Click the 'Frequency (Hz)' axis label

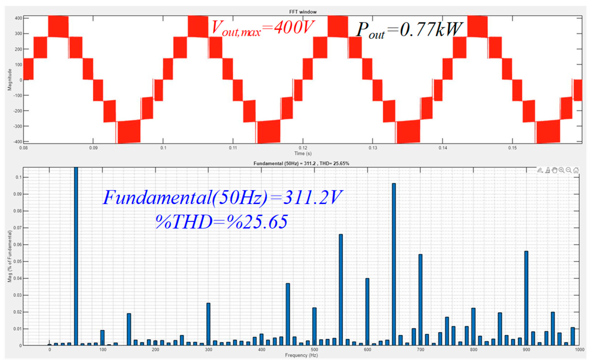pos(301,355)
